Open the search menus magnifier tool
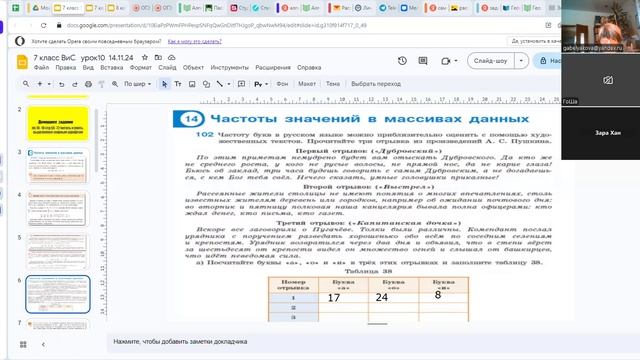640x360 pixels. point(26,84)
